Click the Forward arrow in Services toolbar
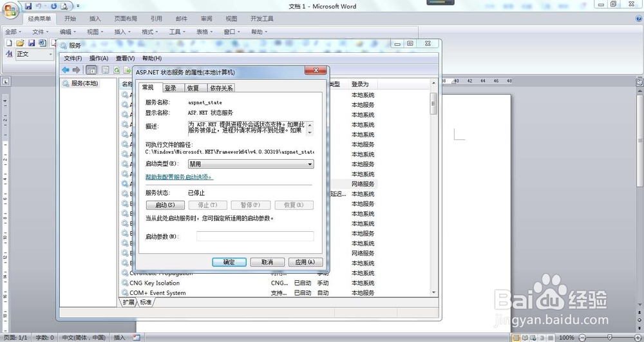This screenshot has width=644, height=342. coord(76,70)
